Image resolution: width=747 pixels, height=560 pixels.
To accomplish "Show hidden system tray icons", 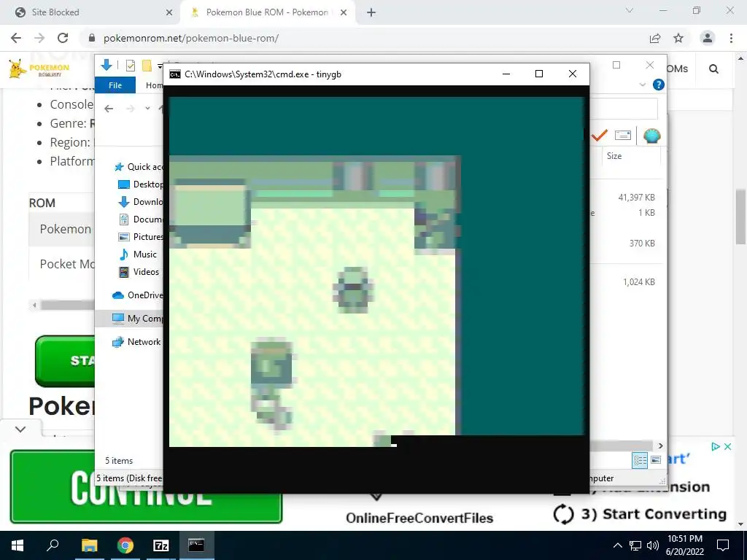I will coord(617,545).
